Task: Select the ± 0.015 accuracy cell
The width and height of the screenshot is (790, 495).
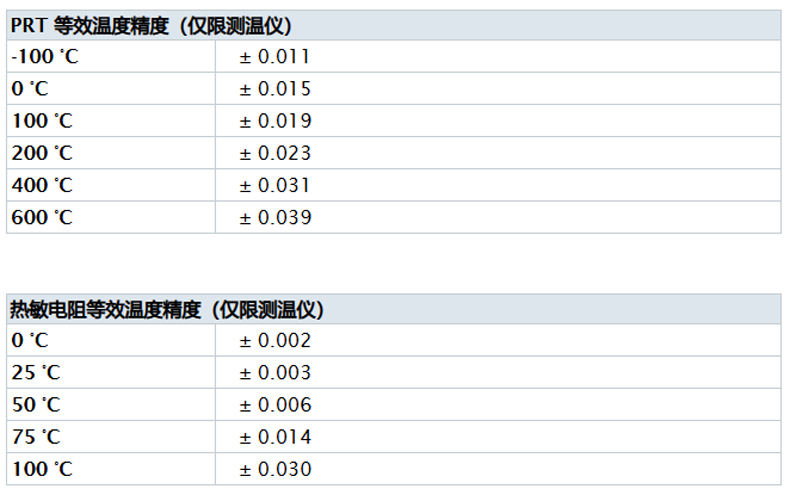Action: [275, 89]
